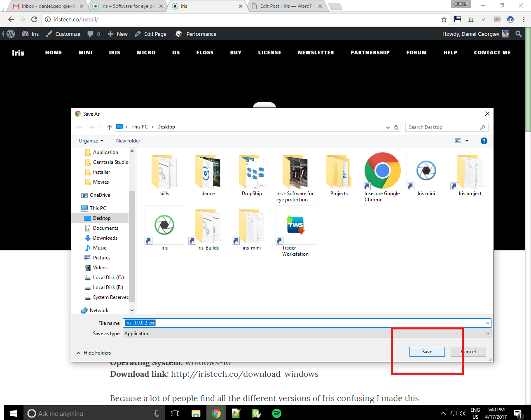
Task: Select the Insecure Google Chrome shortcut
Action: point(382,177)
